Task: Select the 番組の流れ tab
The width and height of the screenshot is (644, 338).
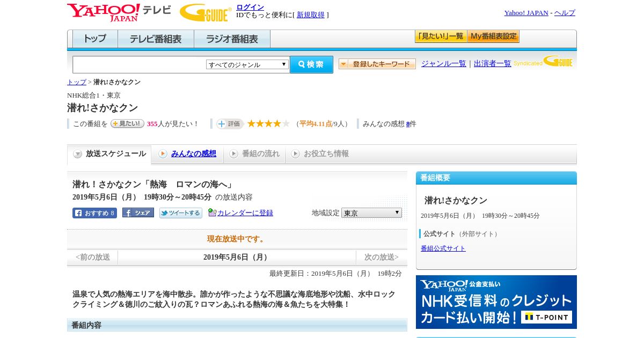Action: 254,154
